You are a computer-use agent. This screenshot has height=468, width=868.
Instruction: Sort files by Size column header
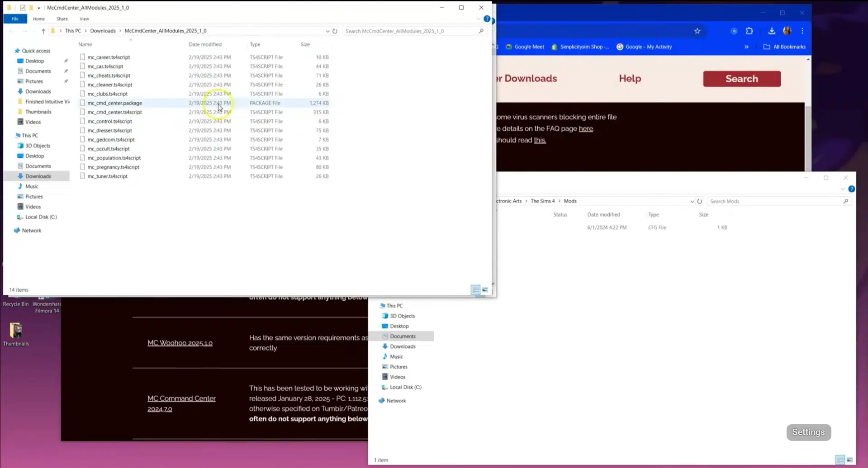tap(305, 44)
